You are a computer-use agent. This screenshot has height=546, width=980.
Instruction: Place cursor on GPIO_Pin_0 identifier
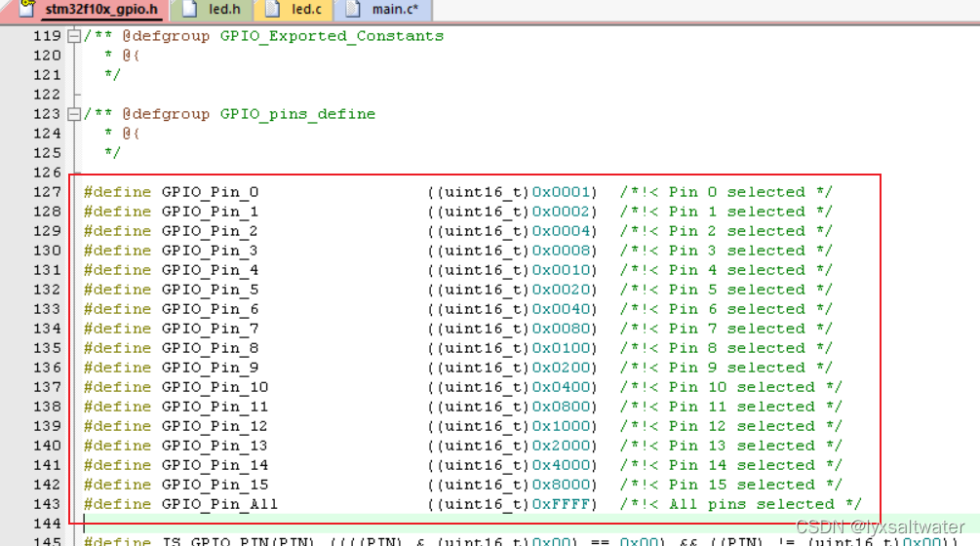point(210,192)
